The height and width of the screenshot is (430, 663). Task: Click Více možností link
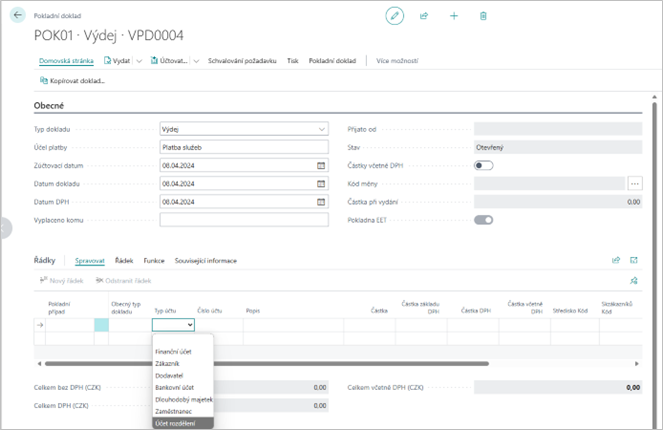tap(396, 61)
